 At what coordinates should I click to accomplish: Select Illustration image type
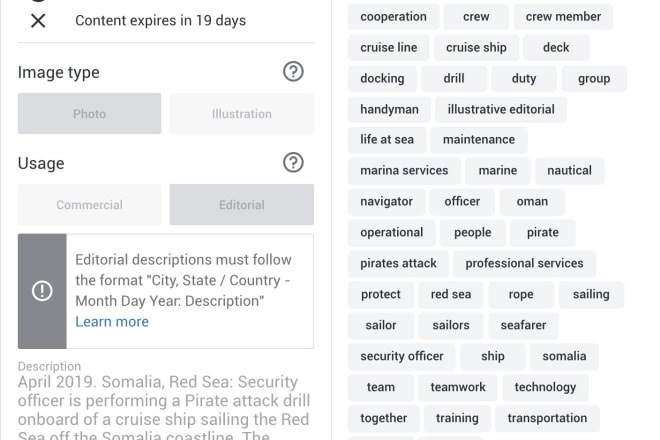[242, 114]
